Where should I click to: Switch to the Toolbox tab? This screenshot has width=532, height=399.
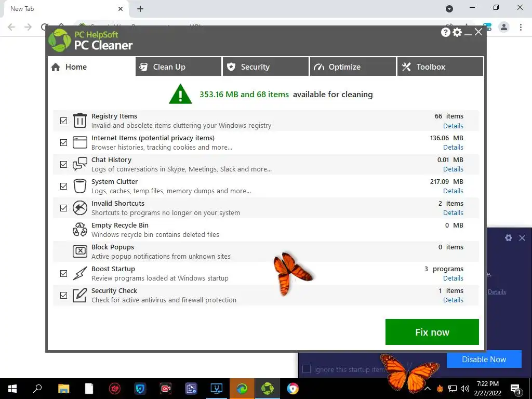(441, 67)
